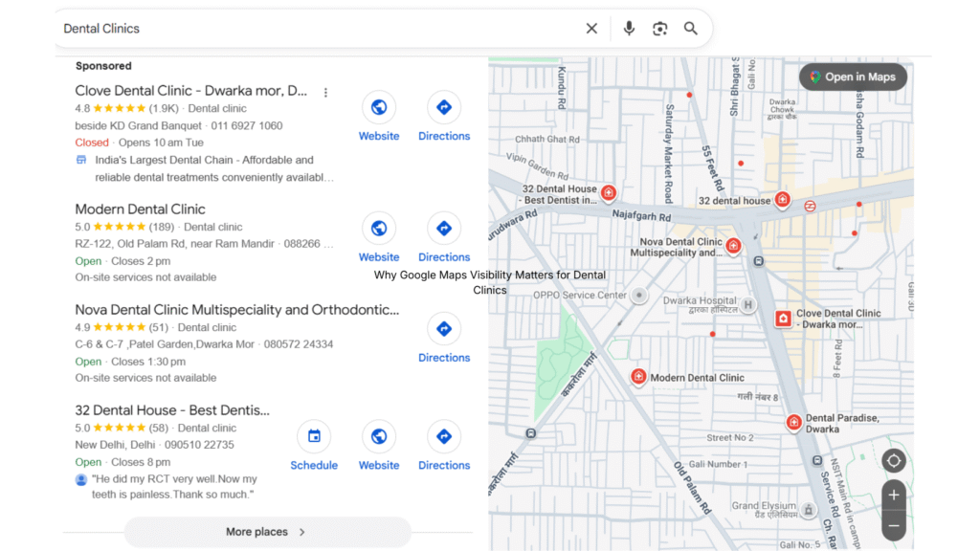Zoom out on the map

(894, 526)
